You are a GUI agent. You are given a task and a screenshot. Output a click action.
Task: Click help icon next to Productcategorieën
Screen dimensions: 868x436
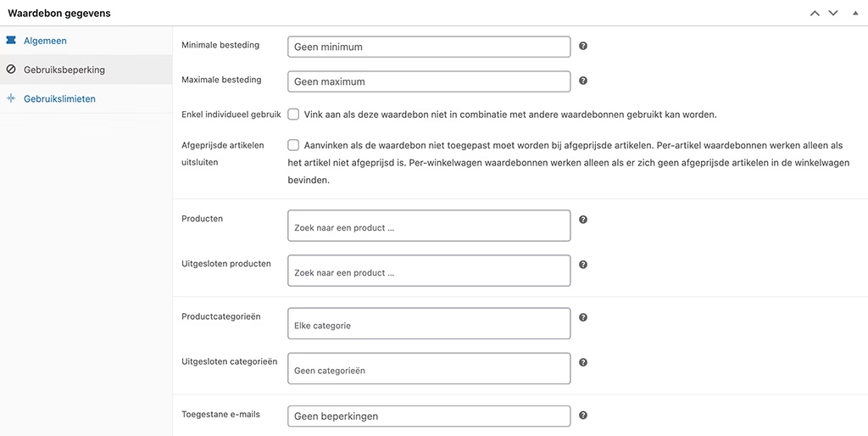(x=583, y=317)
